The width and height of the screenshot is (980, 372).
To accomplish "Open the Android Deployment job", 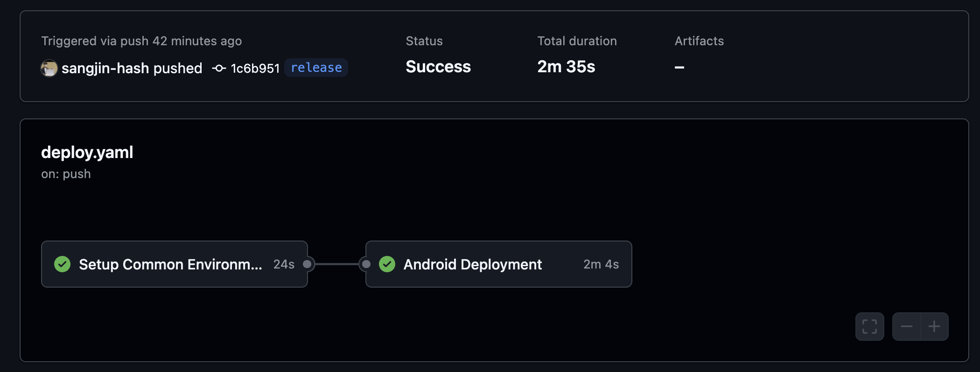I will pos(499,264).
